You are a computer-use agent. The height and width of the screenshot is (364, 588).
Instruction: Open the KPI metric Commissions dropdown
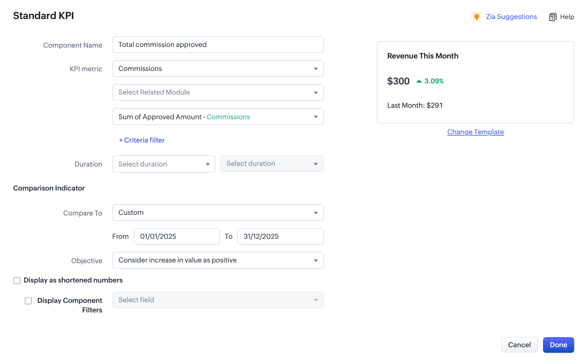pyautogui.click(x=218, y=69)
